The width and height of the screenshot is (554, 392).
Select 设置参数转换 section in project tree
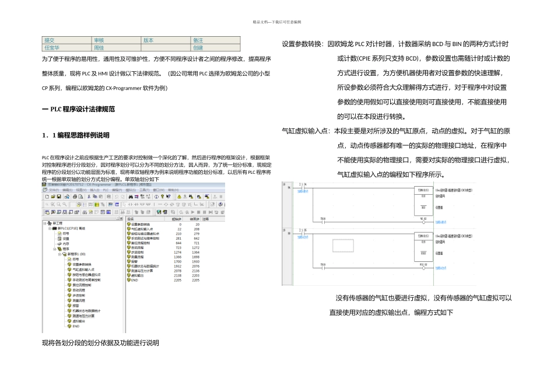[82, 264]
